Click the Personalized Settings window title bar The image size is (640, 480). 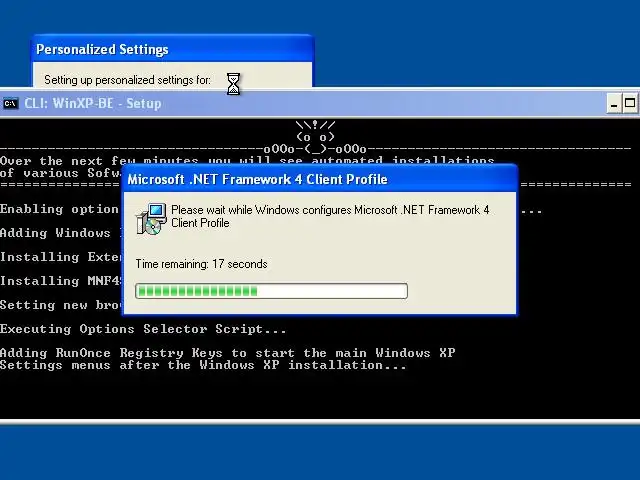172,49
